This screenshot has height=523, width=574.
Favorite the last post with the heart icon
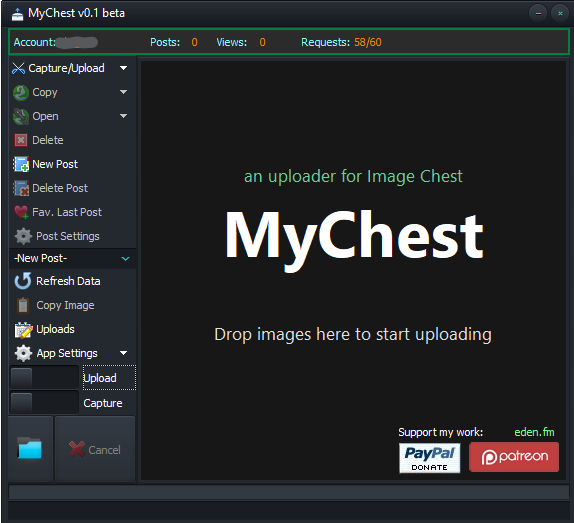coord(21,212)
